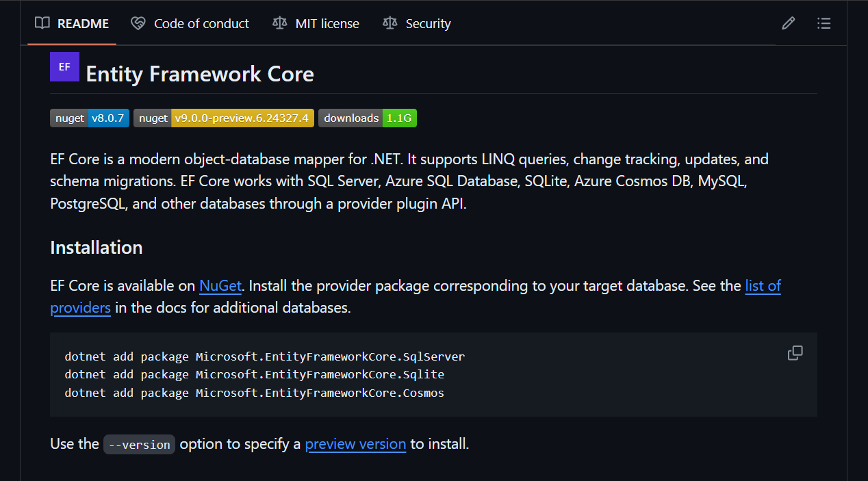868x481 pixels.
Task: Click the Sqlite package command line
Action: pyautogui.click(x=255, y=374)
